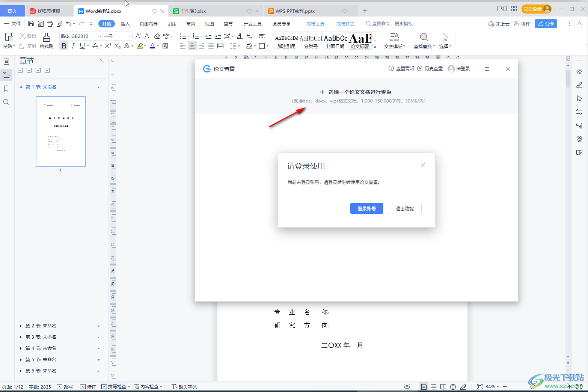Open the 插入 ribbon tab

(125, 24)
